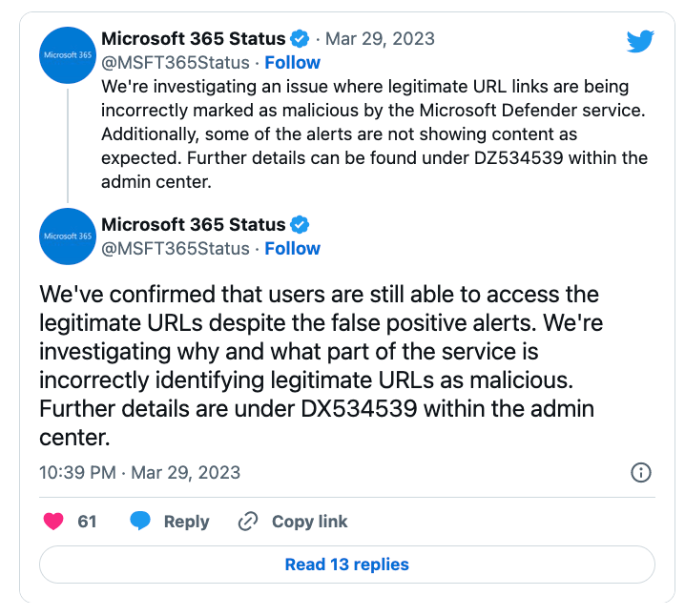This screenshot has width=685, height=616.
Task: Follow the account from the second tweet
Action: click(292, 248)
